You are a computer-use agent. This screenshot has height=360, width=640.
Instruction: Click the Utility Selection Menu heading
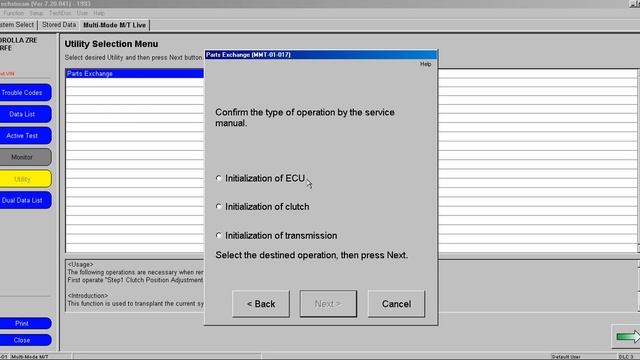[x=111, y=44]
